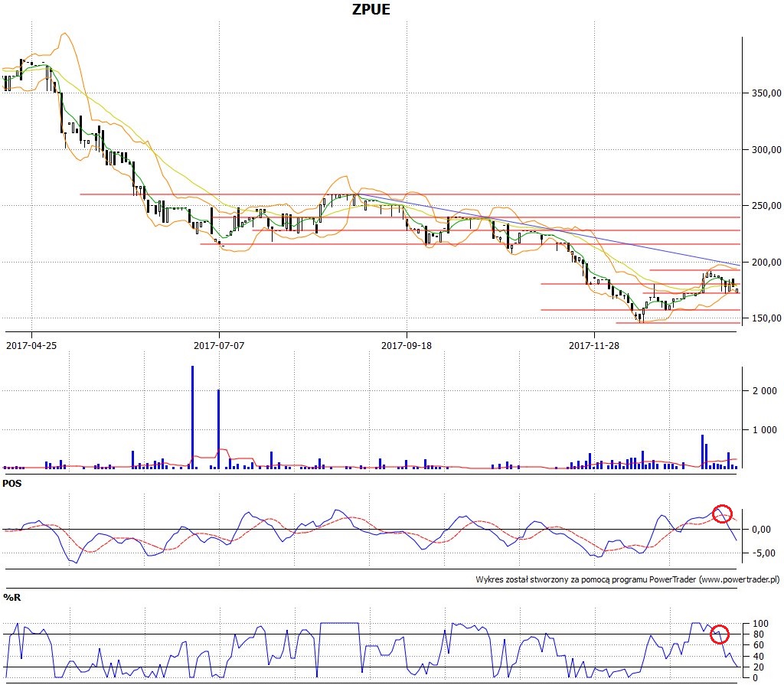Screen dimensions: 784x685
Task: Click the 300,00 price axis label
Action: pos(766,149)
